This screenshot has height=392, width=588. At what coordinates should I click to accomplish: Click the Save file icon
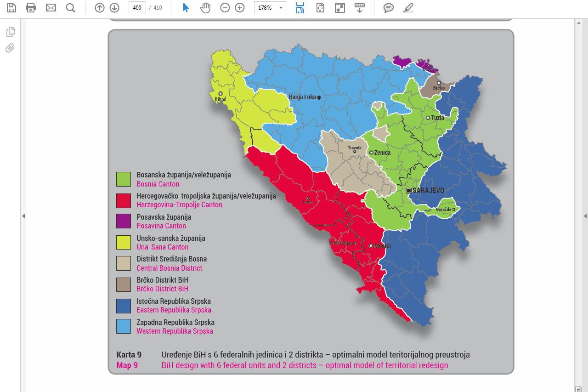pos(11,8)
